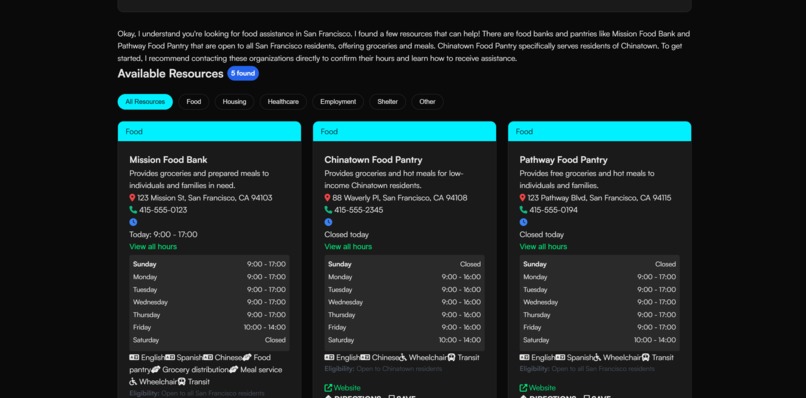The image size is (806, 398).
Task: Click Food header band on Pathway Food Pantry card
Action: pos(599,132)
